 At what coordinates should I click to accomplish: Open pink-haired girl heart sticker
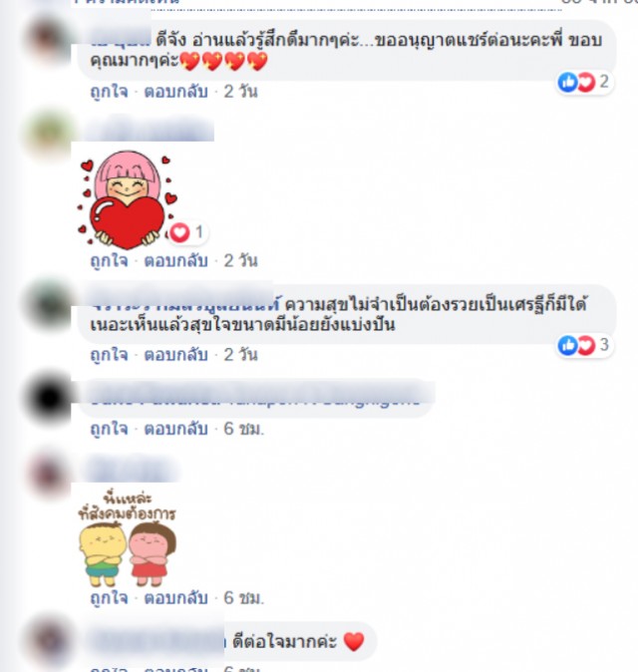click(x=128, y=199)
